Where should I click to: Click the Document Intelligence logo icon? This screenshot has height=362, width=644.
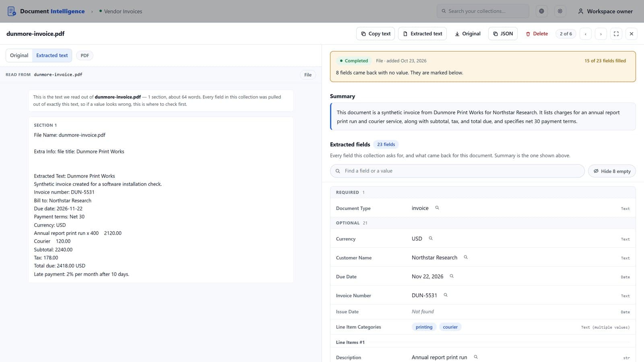point(12,11)
